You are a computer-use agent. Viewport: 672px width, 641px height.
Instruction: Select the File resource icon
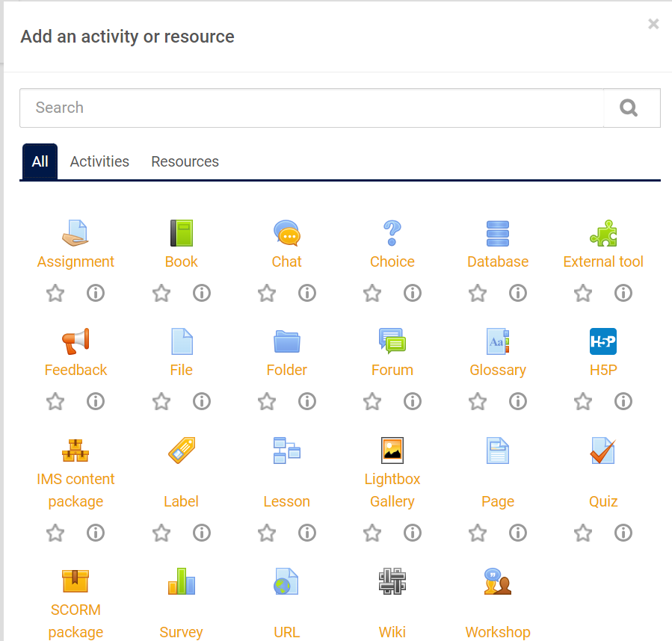pyautogui.click(x=182, y=341)
